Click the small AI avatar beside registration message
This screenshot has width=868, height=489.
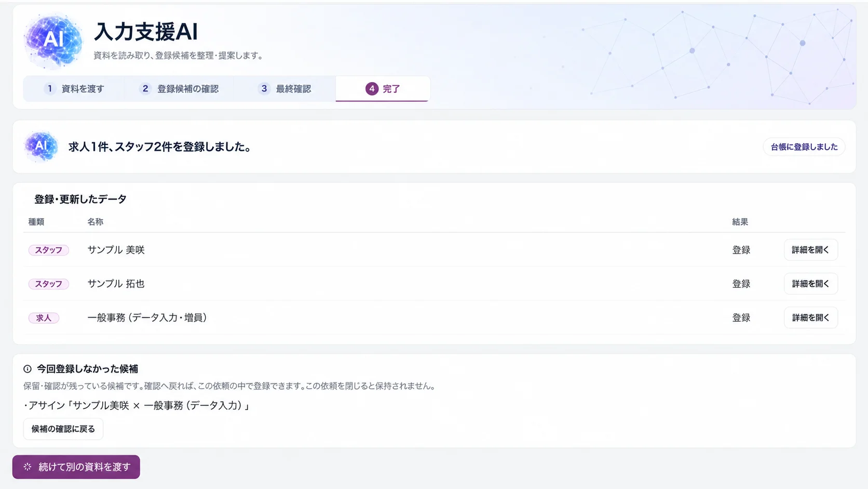41,147
